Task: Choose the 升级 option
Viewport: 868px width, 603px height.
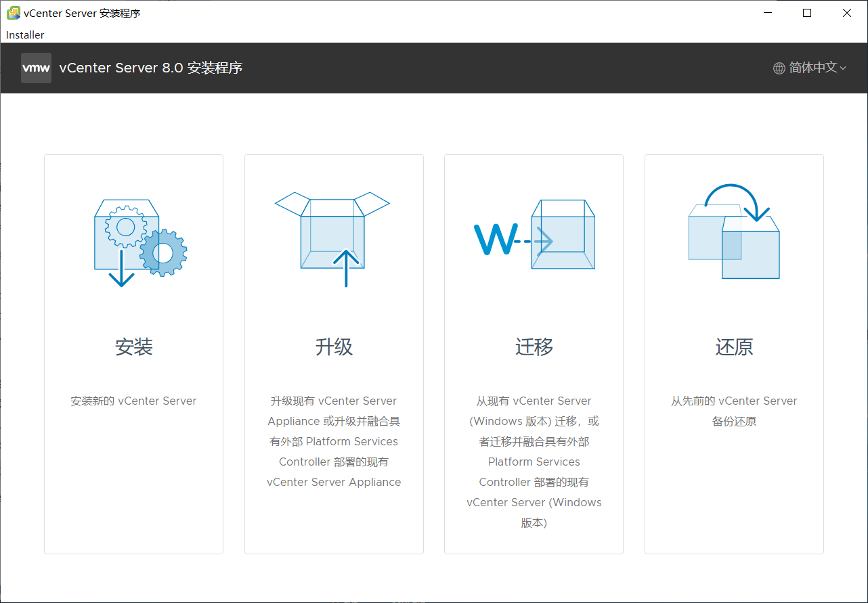Action: point(333,347)
